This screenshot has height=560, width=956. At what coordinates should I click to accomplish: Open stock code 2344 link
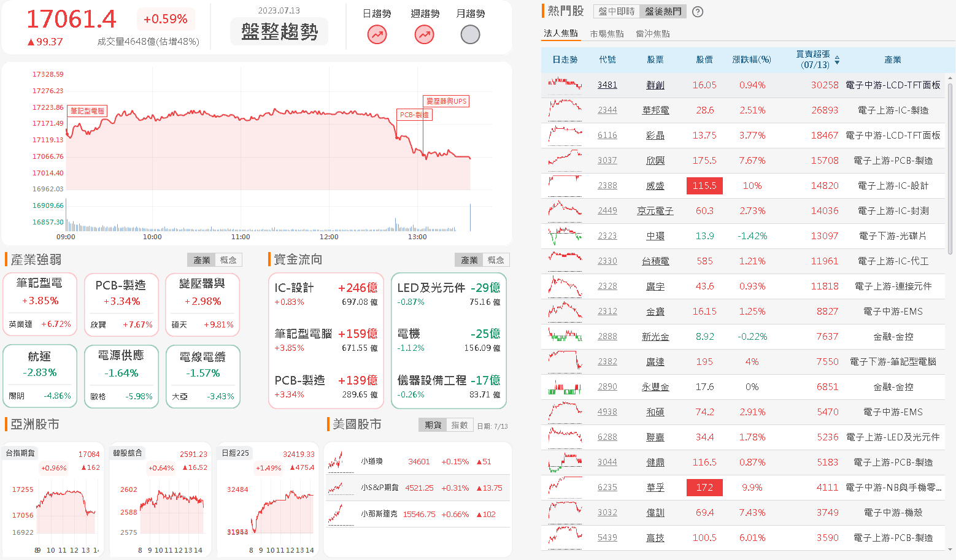607,110
